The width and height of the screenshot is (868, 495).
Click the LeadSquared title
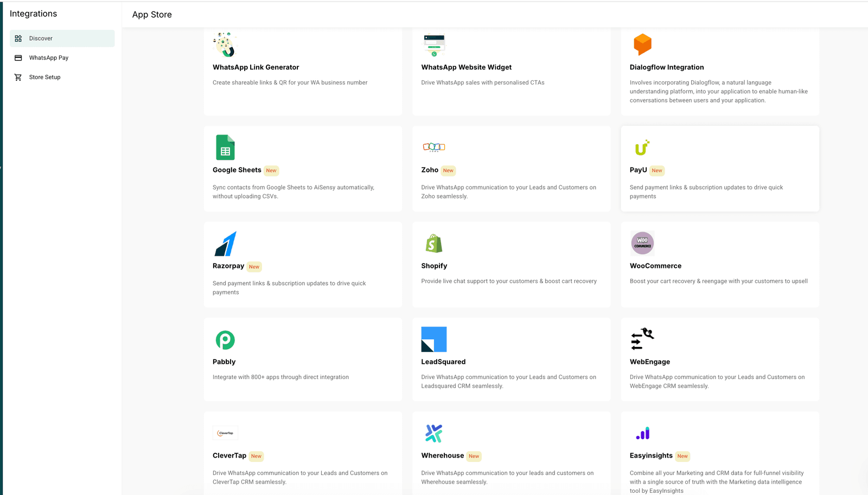click(x=443, y=362)
